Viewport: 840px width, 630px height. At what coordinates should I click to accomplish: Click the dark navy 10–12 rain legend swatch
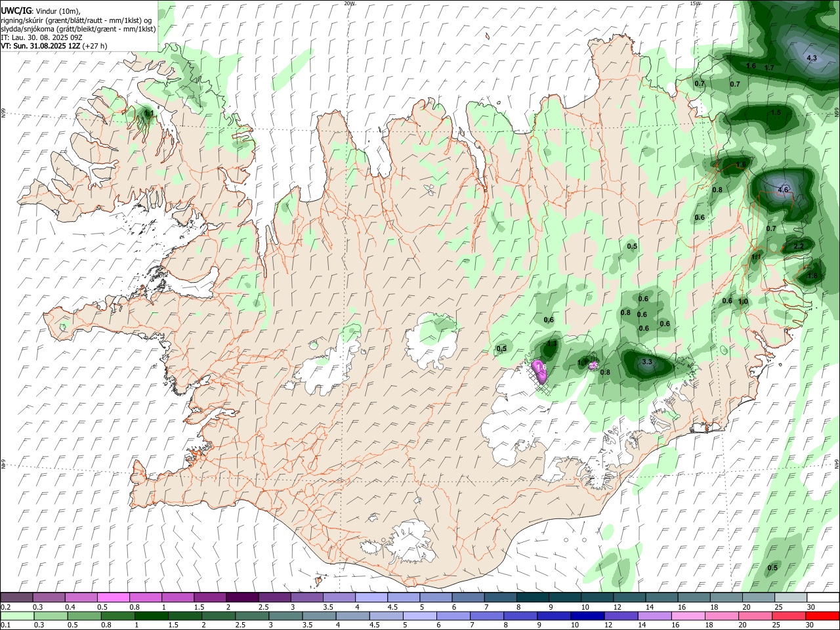click(587, 616)
